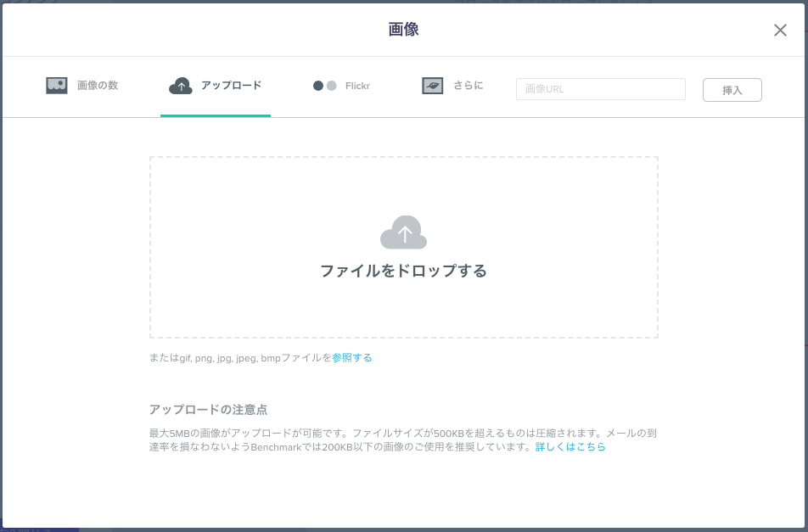Click the cloud upload icon in the アップロード tab
The width and height of the screenshot is (808, 532).
(180, 86)
